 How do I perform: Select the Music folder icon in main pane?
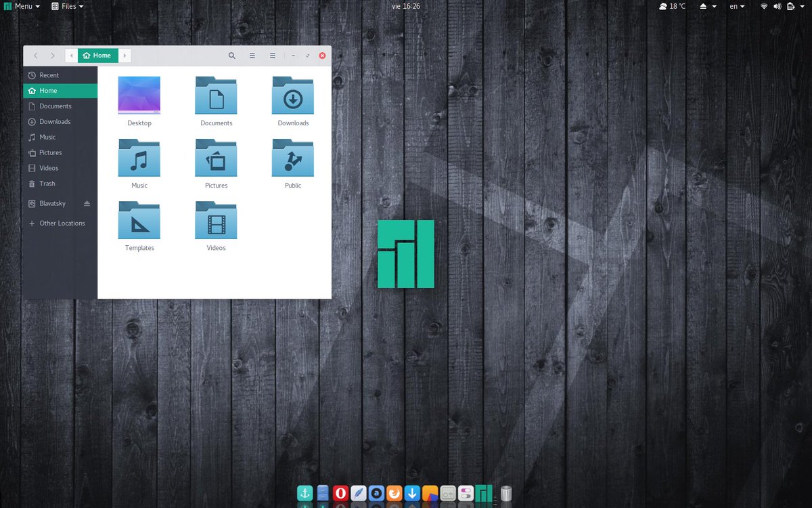[139, 157]
